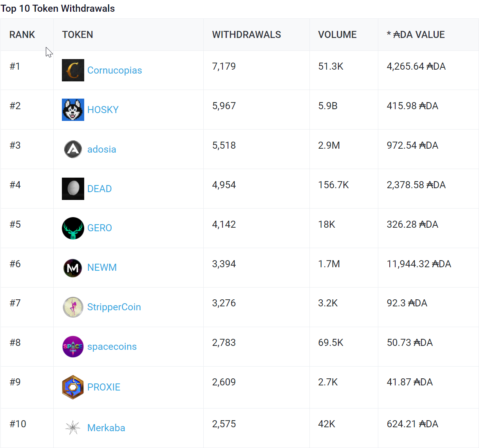Open the StripperCoin token link
The image size is (479, 448).
(x=114, y=307)
